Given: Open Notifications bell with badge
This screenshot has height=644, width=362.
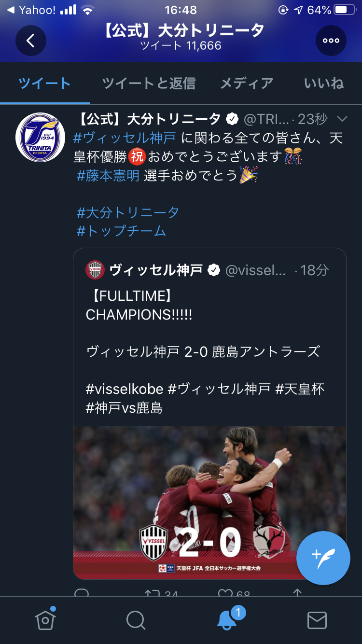Looking at the screenshot, I should coord(227,620).
